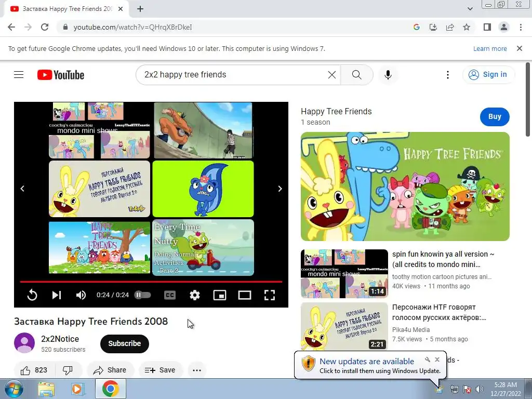Open the 'Персонажи HTF говорят' video title
The image size is (532, 399).
pos(440,312)
